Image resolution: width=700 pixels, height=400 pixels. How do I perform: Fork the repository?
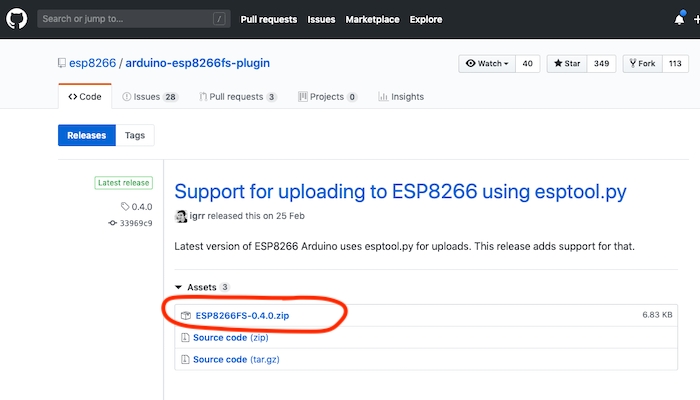pos(641,63)
